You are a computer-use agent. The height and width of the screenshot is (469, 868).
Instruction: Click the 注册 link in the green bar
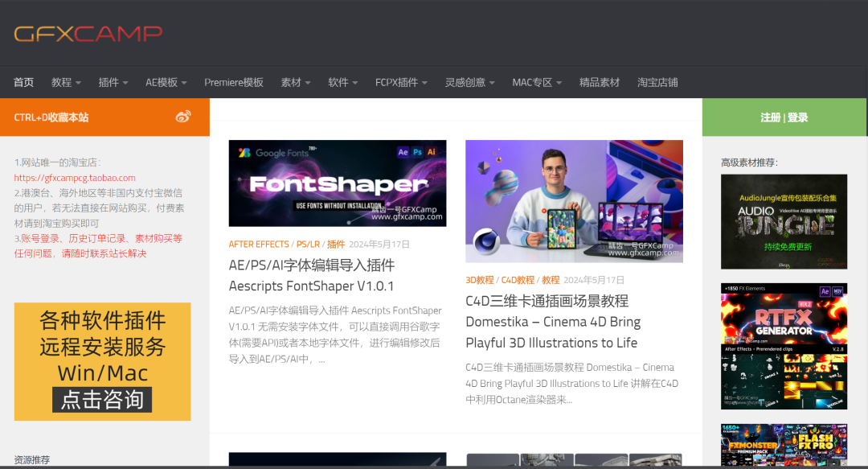click(770, 117)
